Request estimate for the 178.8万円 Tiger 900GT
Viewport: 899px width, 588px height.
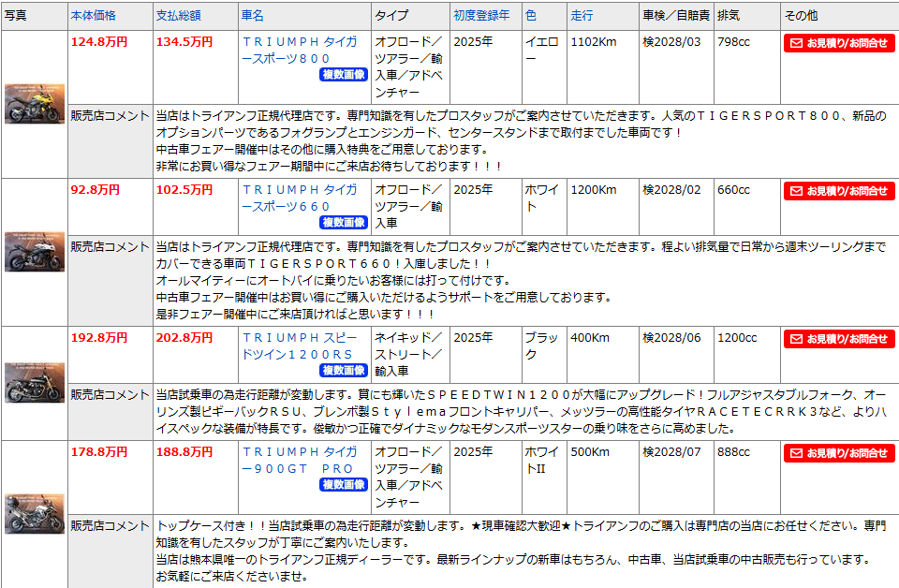(x=838, y=453)
